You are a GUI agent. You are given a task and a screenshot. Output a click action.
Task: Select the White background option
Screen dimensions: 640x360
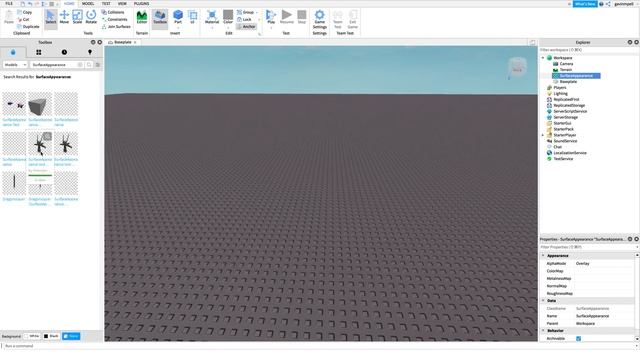pyautogui.click(x=31, y=336)
